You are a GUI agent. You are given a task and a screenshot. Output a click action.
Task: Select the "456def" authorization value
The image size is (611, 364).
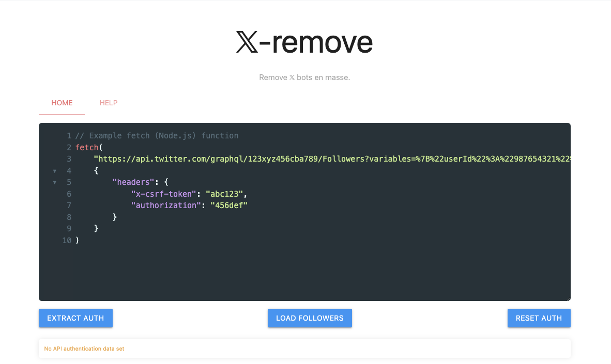(x=229, y=205)
